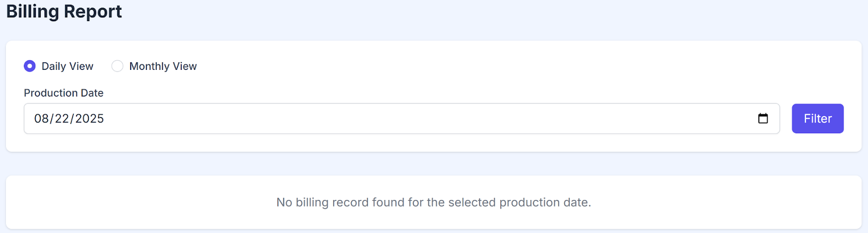Select the Monthly View radio button
Image resolution: width=868 pixels, height=233 pixels.
(x=117, y=66)
